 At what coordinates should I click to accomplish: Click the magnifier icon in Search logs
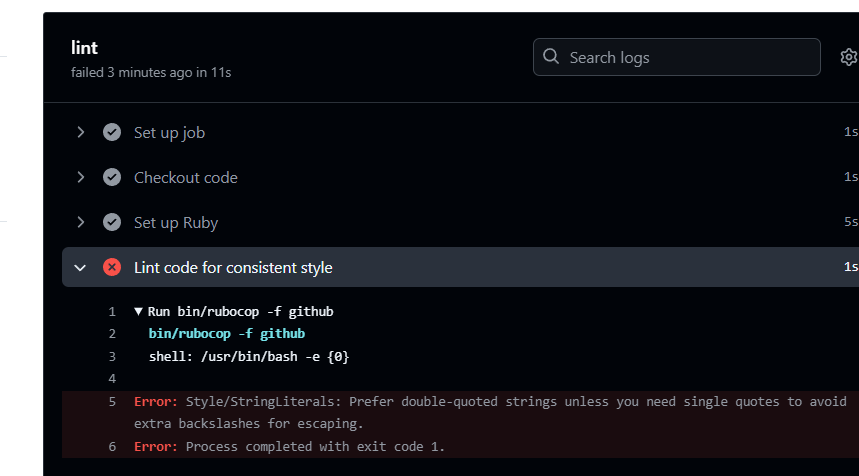tap(551, 57)
